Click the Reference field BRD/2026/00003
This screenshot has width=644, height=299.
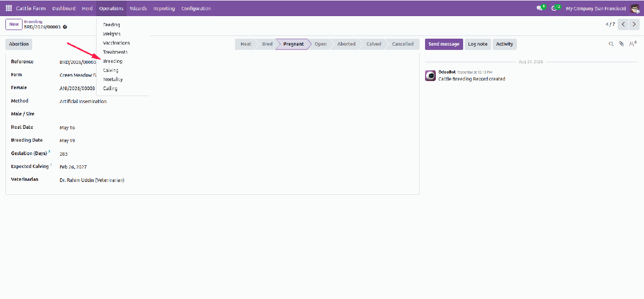click(77, 62)
